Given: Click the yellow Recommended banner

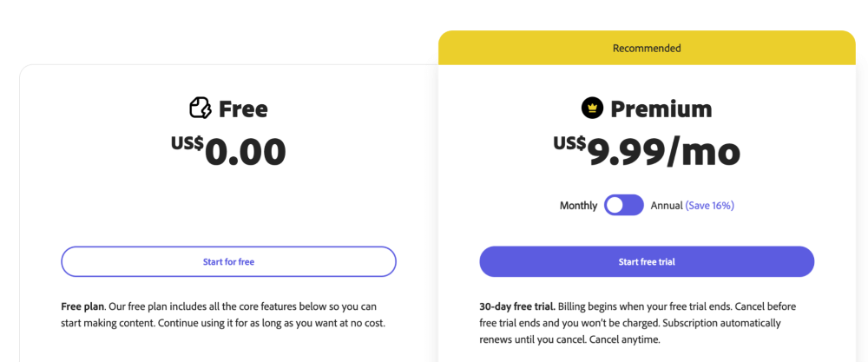Looking at the screenshot, I should click(x=647, y=48).
